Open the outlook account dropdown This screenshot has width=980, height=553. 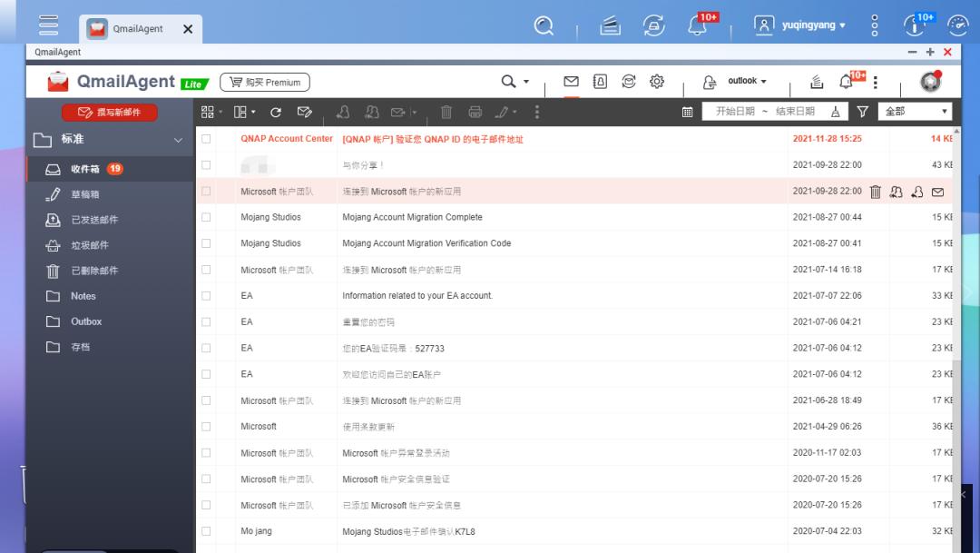pyautogui.click(x=745, y=81)
